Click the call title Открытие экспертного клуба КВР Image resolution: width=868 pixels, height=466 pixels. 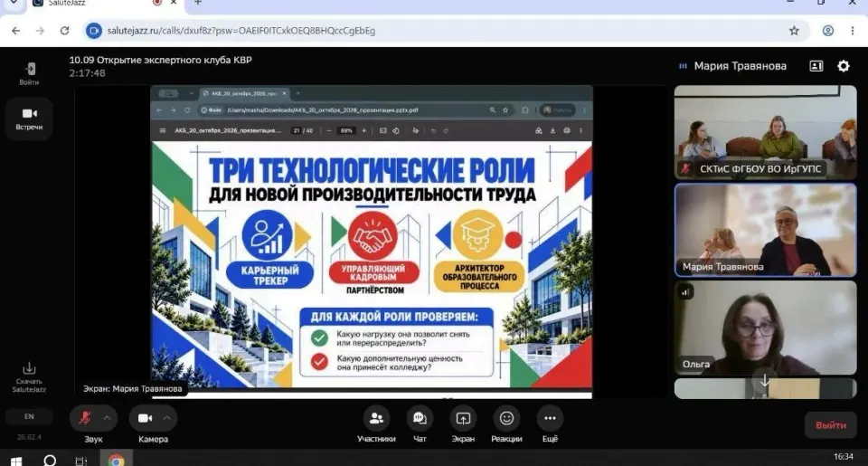pyautogui.click(x=161, y=60)
